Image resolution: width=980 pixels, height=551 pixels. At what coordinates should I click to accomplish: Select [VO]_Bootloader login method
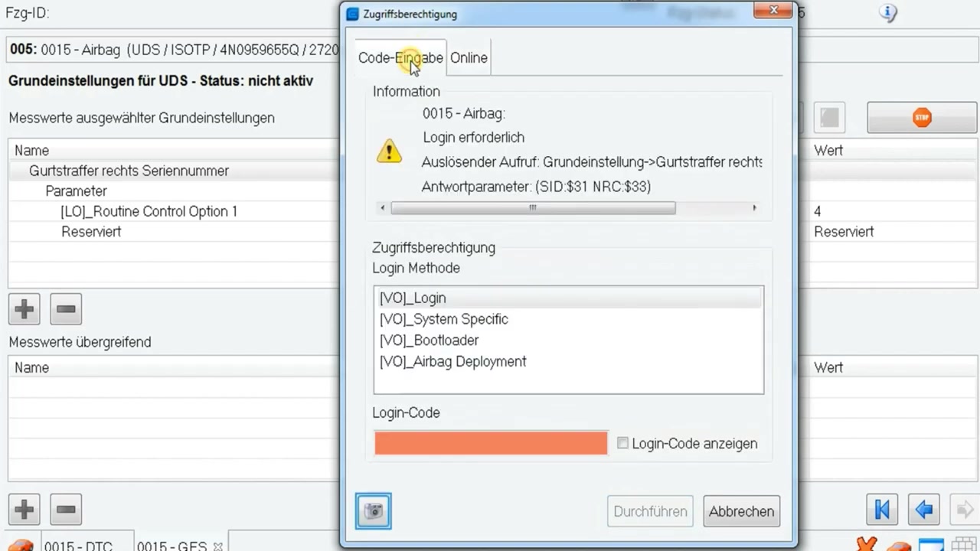pos(569,340)
